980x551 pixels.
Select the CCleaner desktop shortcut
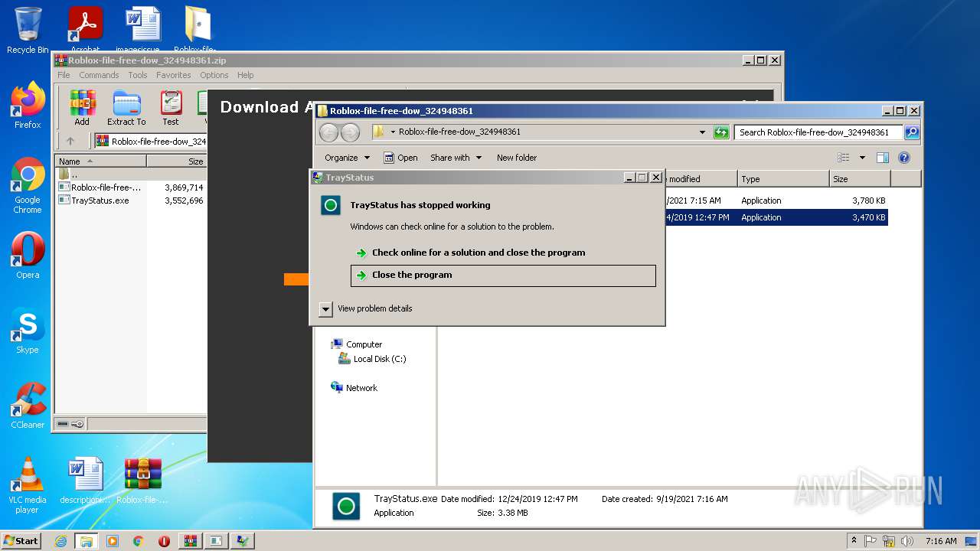(x=28, y=406)
